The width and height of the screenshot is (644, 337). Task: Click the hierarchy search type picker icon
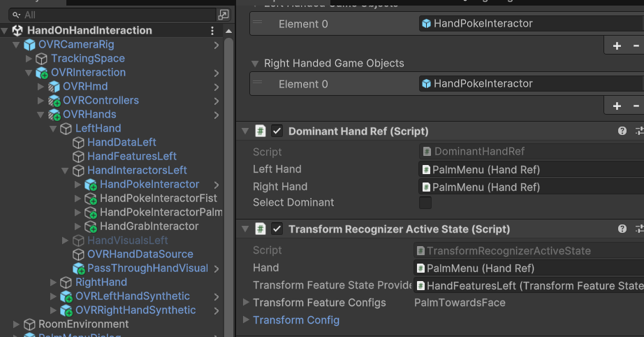click(223, 15)
